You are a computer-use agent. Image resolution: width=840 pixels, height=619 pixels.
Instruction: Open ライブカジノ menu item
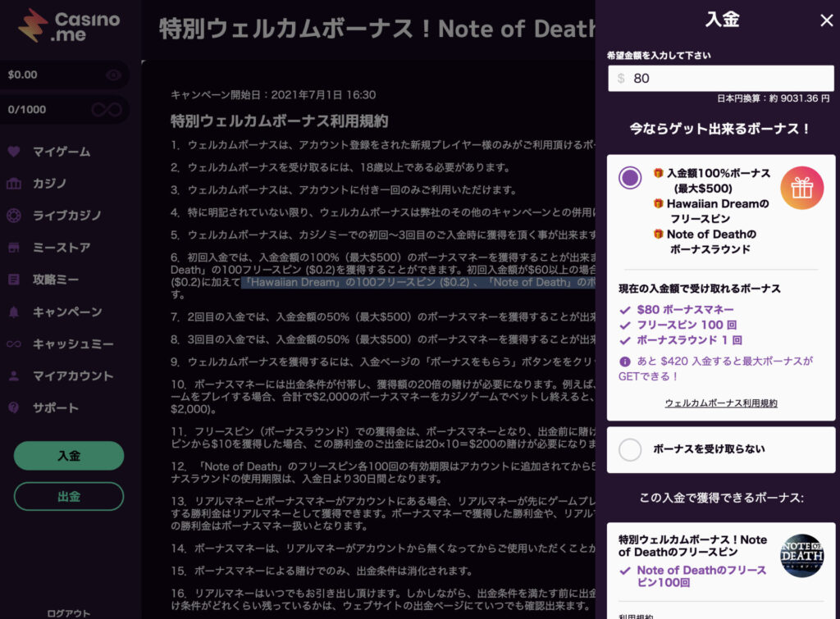click(x=67, y=216)
